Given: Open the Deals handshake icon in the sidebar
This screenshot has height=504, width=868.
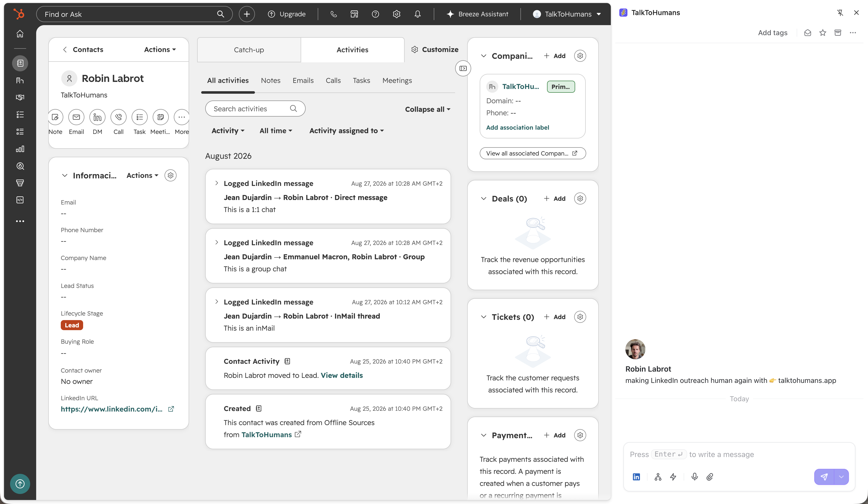Looking at the screenshot, I should 20,97.
